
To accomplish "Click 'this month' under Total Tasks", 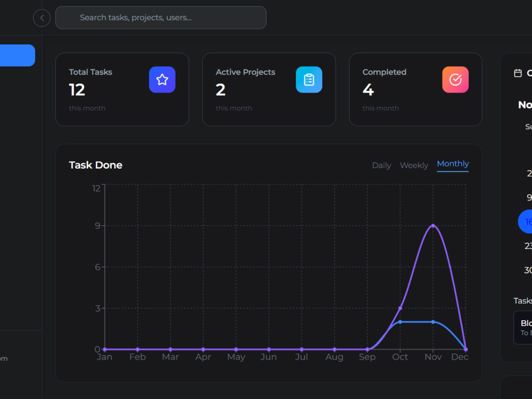I will (x=87, y=108).
